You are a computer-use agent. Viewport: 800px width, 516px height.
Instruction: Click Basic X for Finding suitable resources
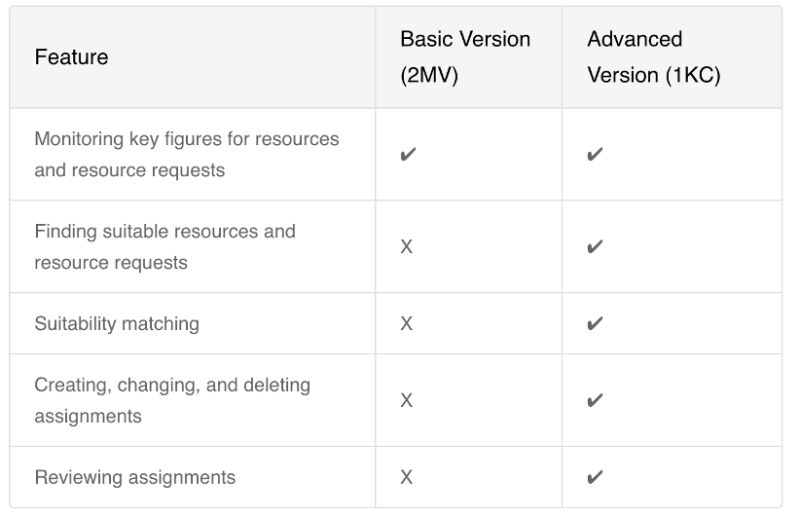(407, 247)
